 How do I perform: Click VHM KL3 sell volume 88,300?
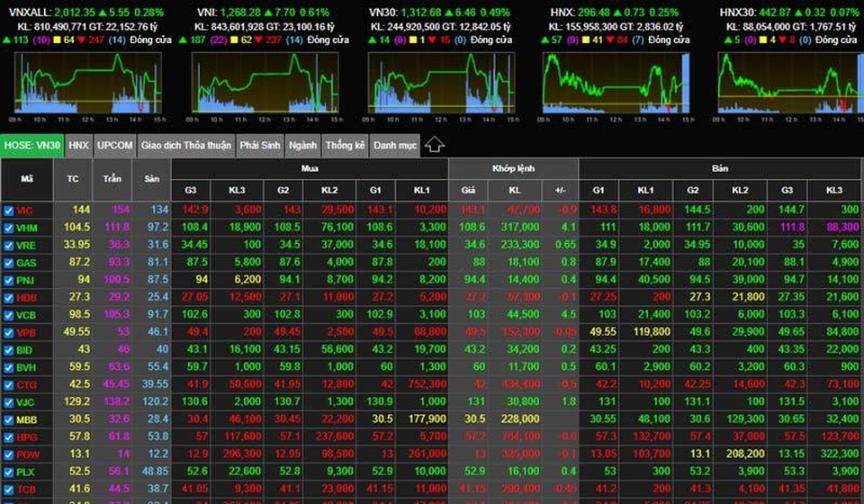point(842,227)
